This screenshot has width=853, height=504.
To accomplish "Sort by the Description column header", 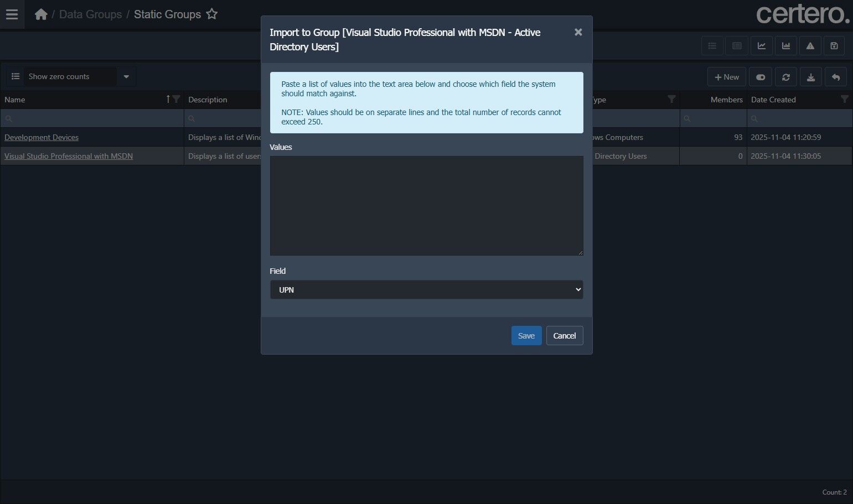I will [208, 100].
